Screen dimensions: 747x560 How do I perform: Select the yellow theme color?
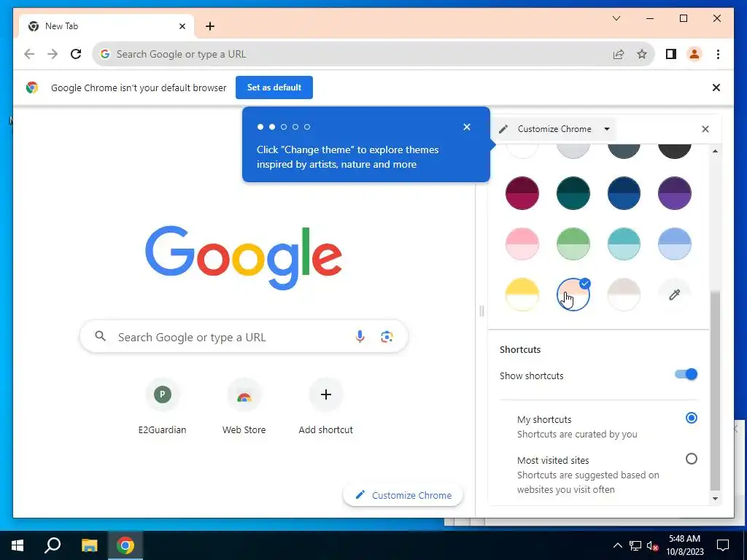[x=522, y=295]
